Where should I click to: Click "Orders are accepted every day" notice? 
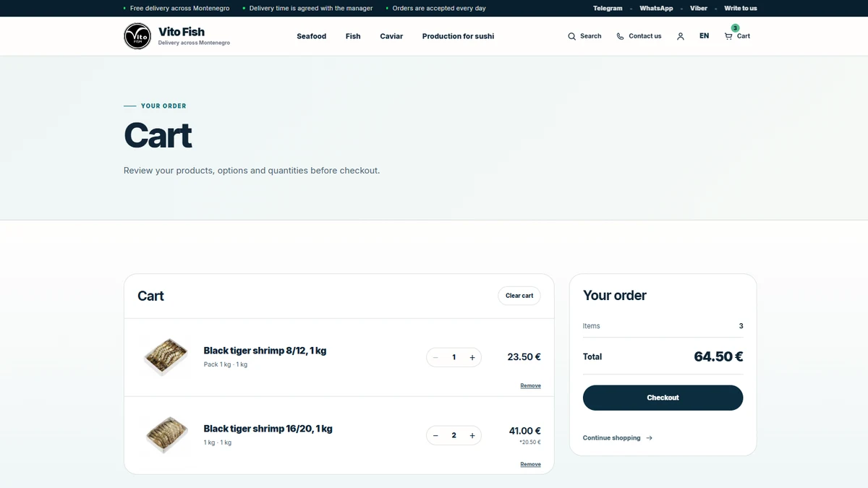[x=439, y=9]
